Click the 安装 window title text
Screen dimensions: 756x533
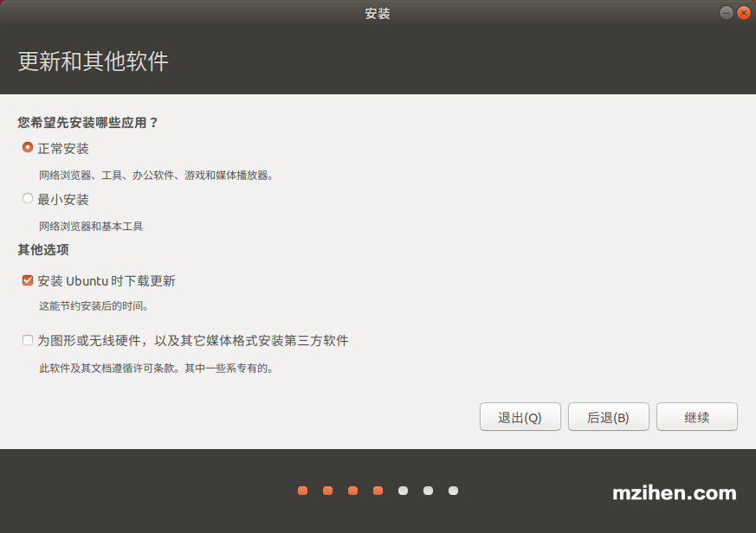[378, 14]
